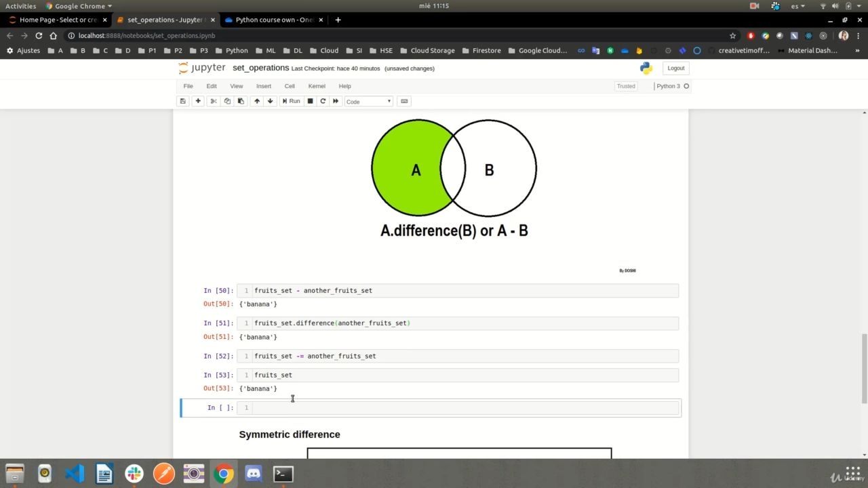Open the Help menu
Screen dimensions: 868x488
344,86
